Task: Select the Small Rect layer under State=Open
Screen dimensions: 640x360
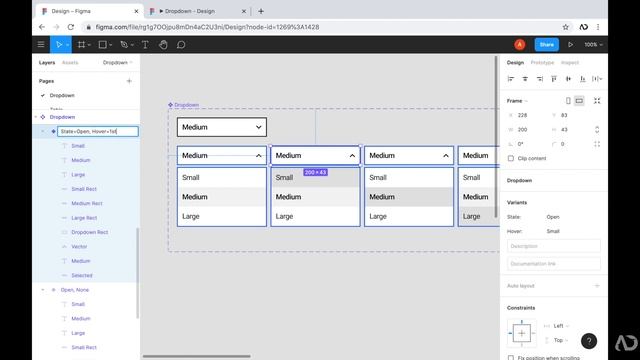Action: click(84, 189)
